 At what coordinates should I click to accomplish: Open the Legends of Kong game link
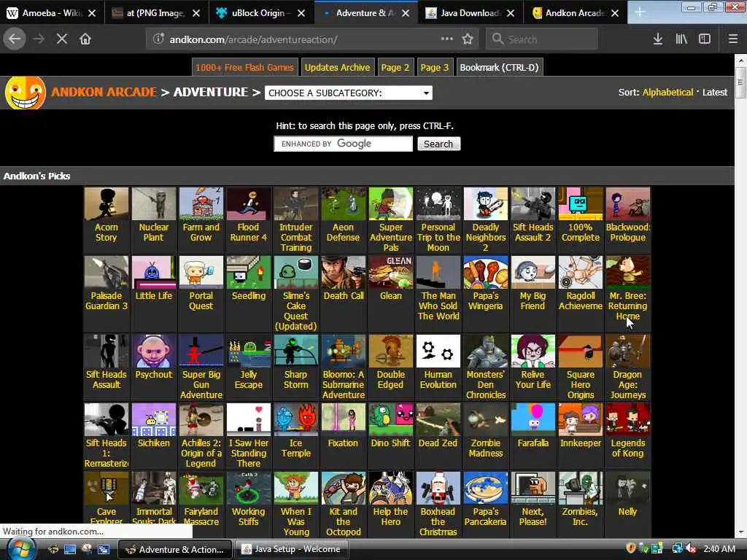click(628, 448)
